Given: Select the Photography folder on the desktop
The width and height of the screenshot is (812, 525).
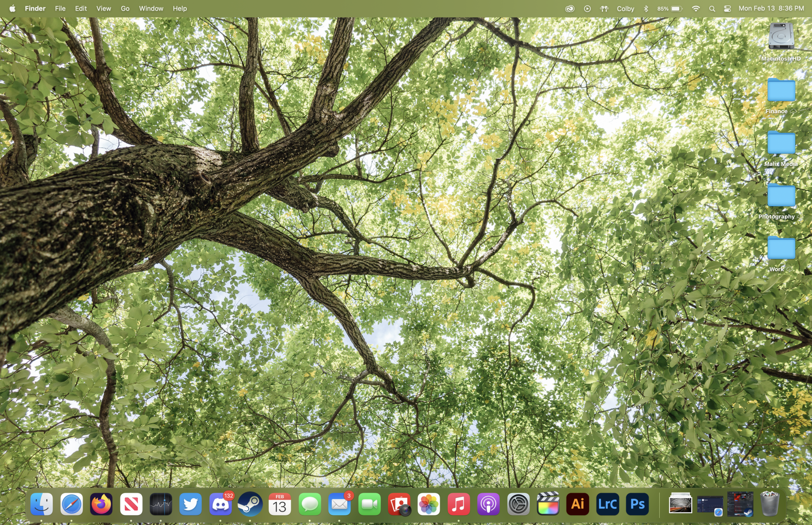Looking at the screenshot, I should click(781, 196).
